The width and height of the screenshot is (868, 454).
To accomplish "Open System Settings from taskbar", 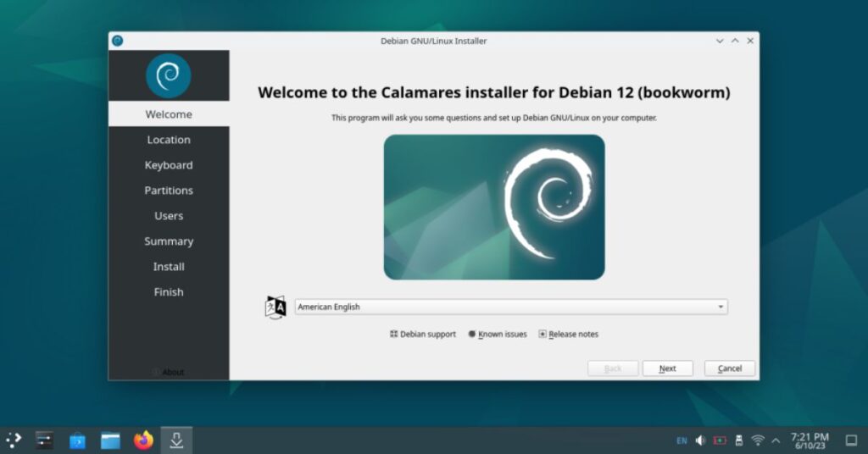I will coord(44,440).
